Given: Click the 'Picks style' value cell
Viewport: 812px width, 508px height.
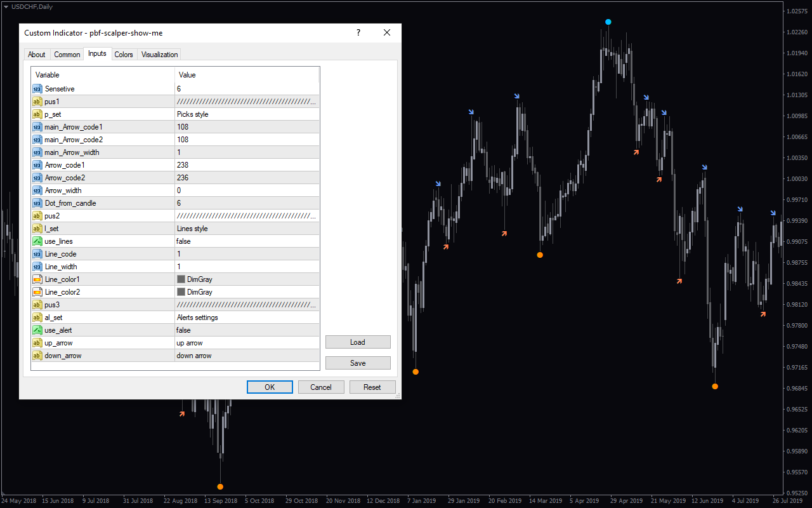Looking at the screenshot, I should pos(247,114).
